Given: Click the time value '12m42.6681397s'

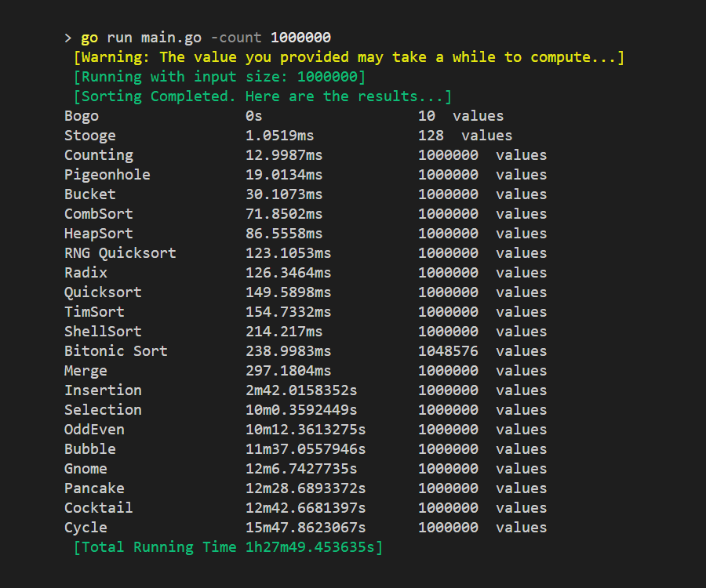Looking at the screenshot, I should (x=306, y=508).
